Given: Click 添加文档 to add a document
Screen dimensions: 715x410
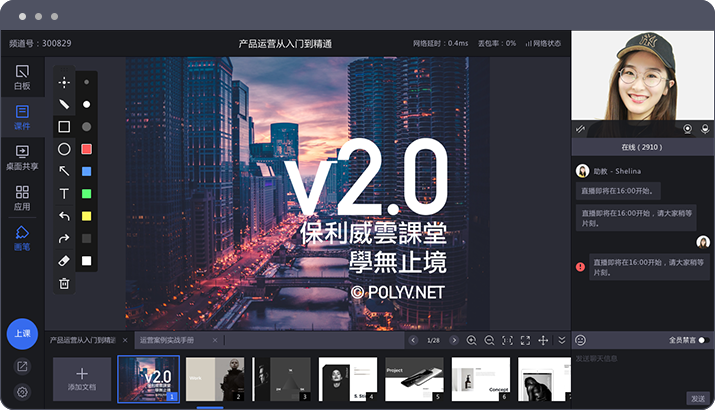Looking at the screenshot, I should [x=82, y=379].
